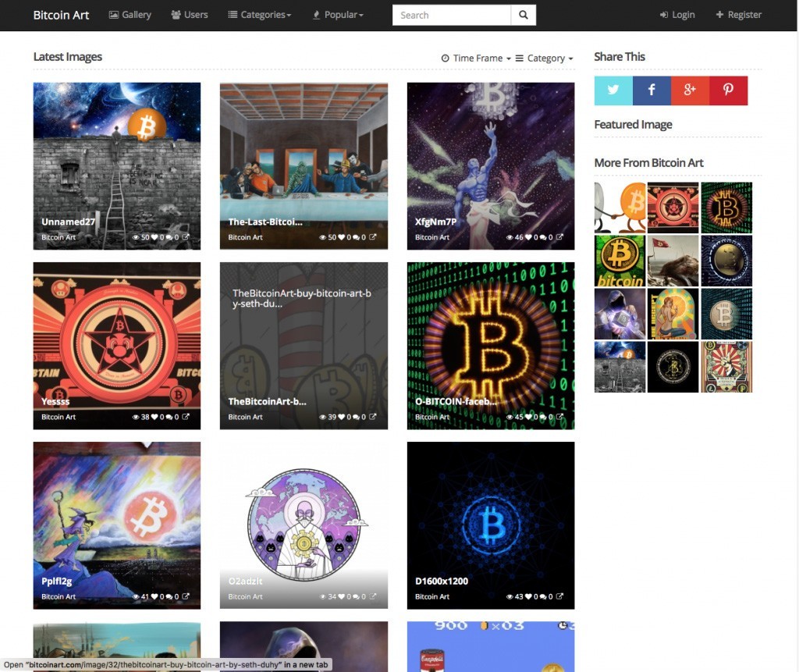This screenshot has width=799, height=672.
Task: Open the Unnamed27 title link
Action: (69, 222)
